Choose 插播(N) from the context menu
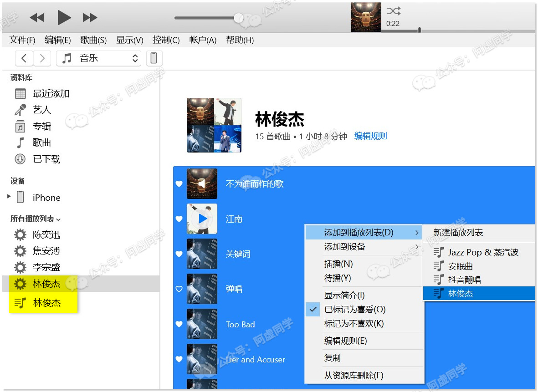 coord(364,264)
